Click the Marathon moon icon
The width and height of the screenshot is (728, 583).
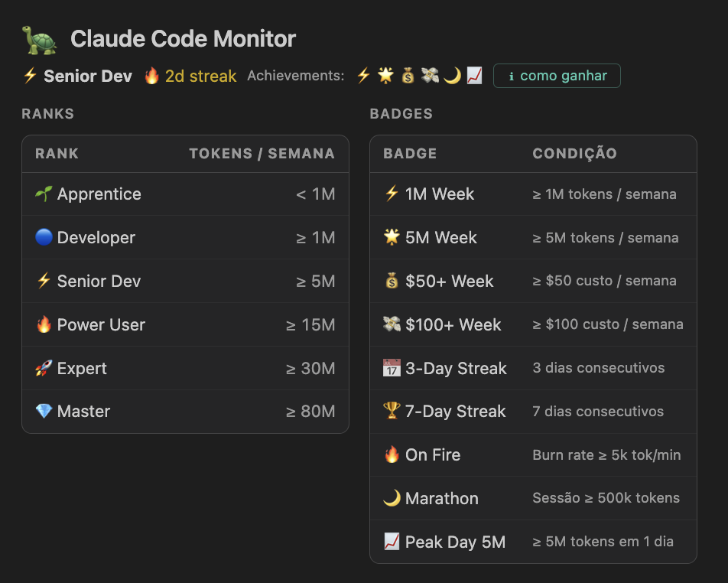click(392, 498)
